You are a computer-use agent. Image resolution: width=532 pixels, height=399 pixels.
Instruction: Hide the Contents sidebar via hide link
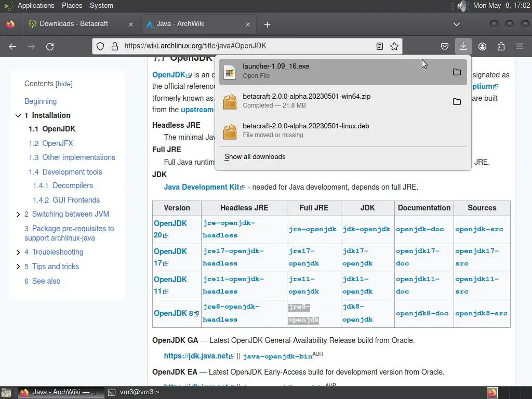pyautogui.click(x=64, y=84)
